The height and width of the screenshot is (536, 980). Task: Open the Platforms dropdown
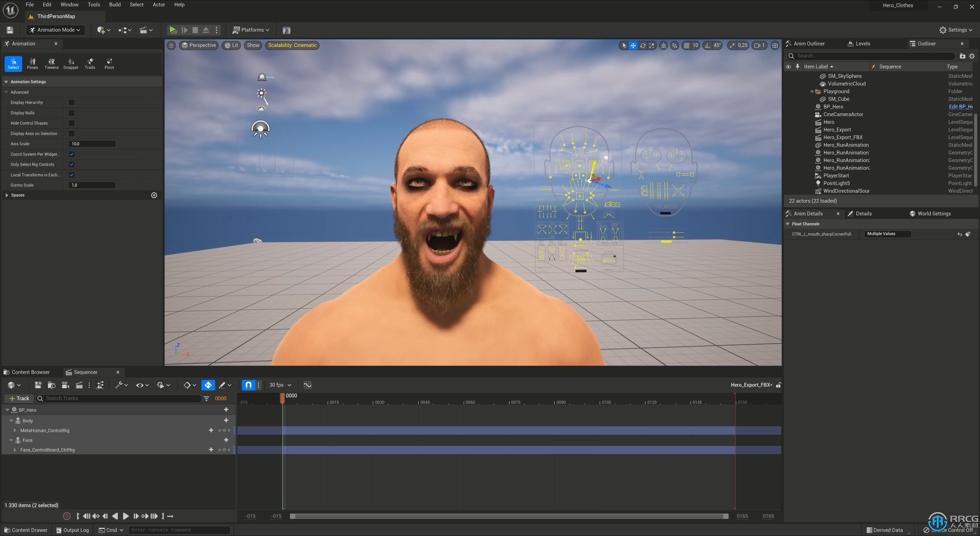coord(251,30)
